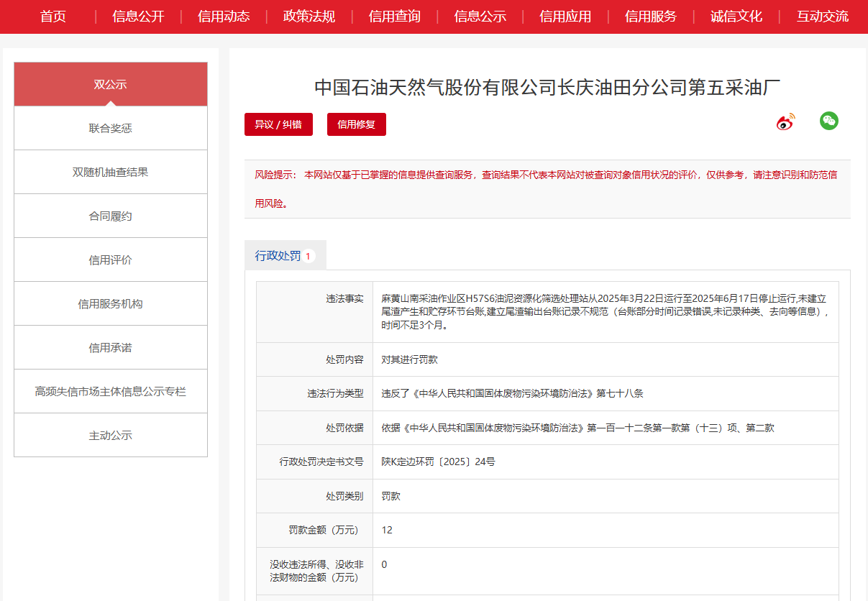Screen dimensions: 868x601
Task: Click the text citing 第一百一十二条
Action: (x=577, y=428)
